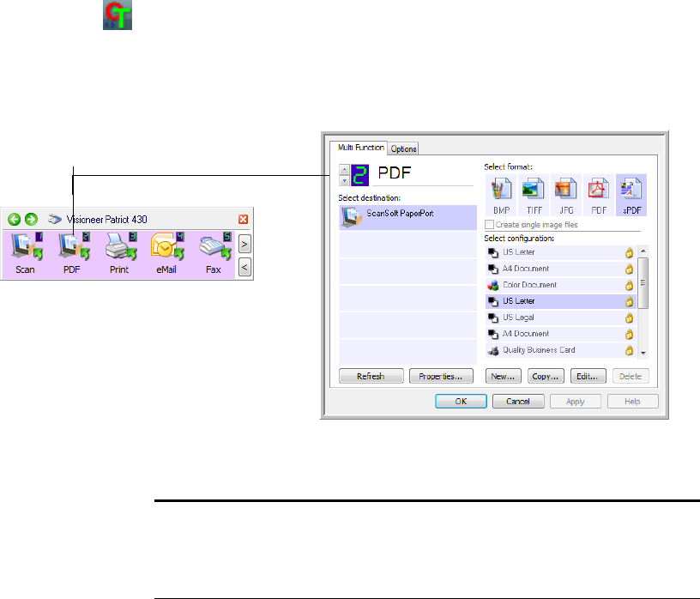This screenshot has height=599, width=700.
Task: Click lock icon on highlighted US Letter row
Action: tap(629, 301)
